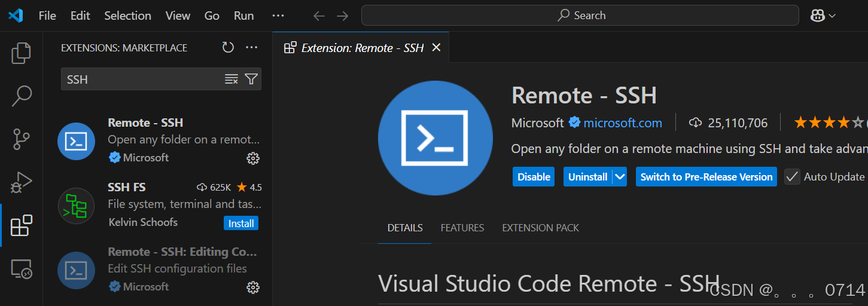Follow the microsoft.com publisher link

pyautogui.click(x=623, y=123)
